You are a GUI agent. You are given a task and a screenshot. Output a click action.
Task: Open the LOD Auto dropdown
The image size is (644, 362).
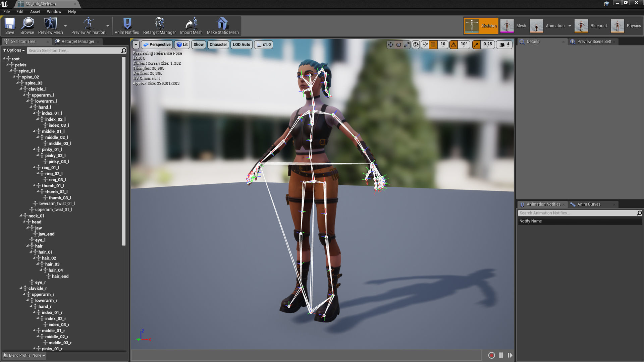tap(241, 44)
